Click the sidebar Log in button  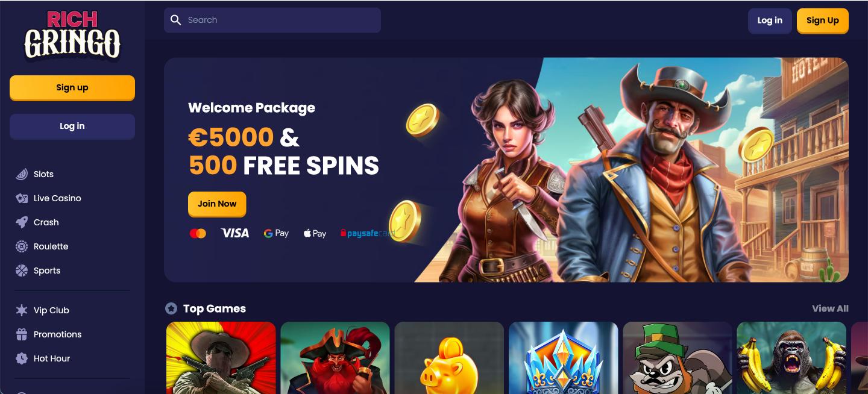click(x=72, y=127)
